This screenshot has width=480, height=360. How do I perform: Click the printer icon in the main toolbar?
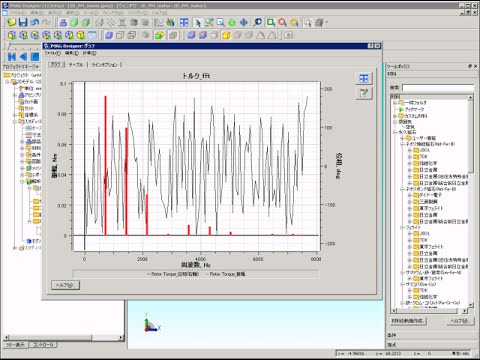pos(63,22)
